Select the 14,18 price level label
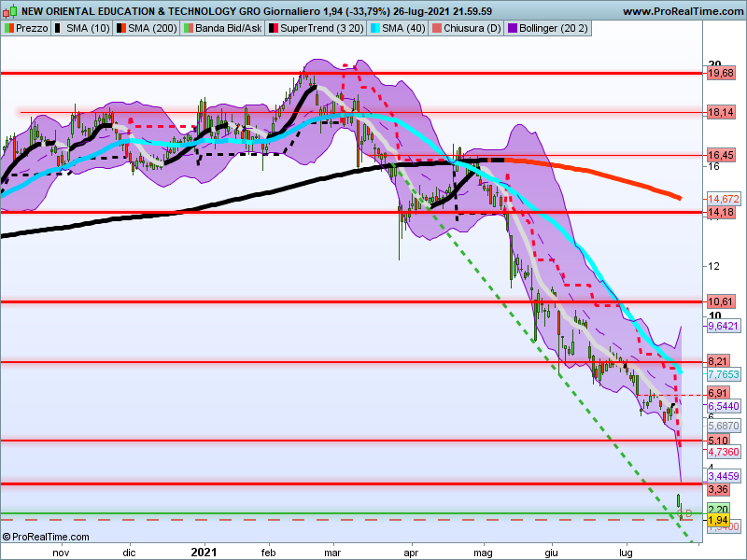The height and width of the screenshot is (560, 747). coord(721,212)
